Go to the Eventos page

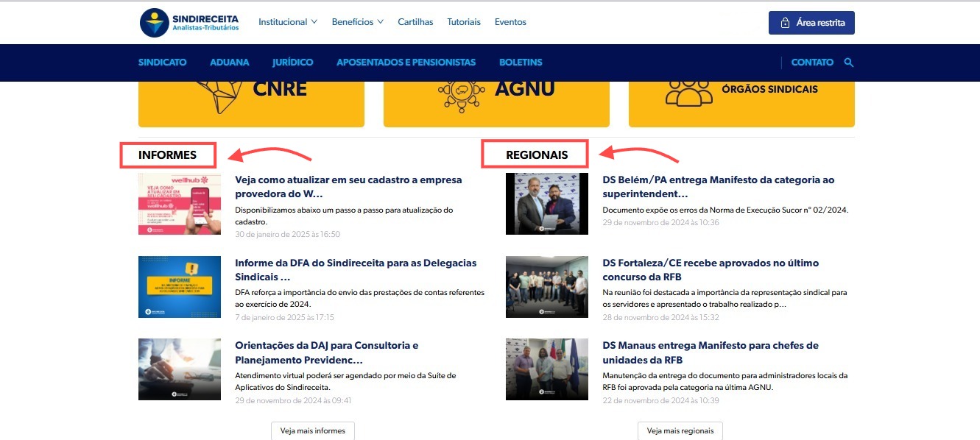pyautogui.click(x=510, y=22)
